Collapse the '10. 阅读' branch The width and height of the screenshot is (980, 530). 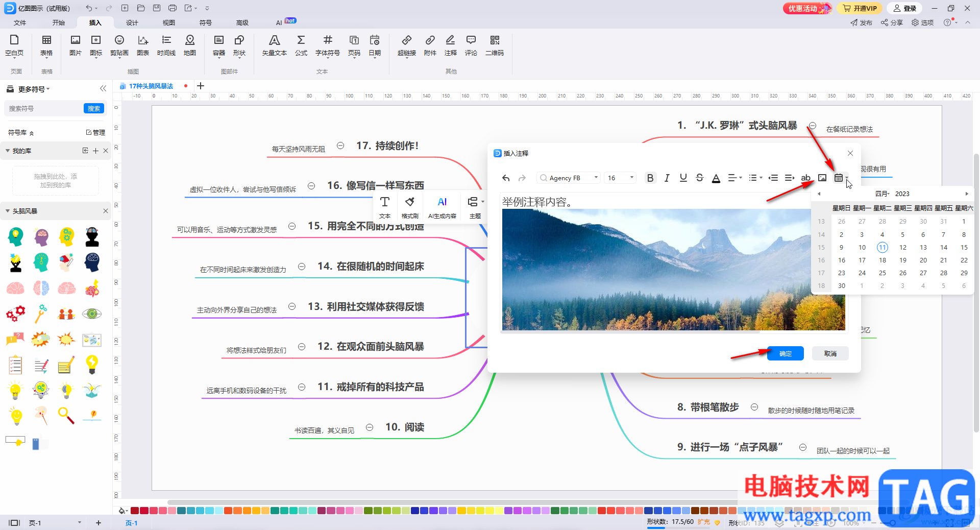370,427
